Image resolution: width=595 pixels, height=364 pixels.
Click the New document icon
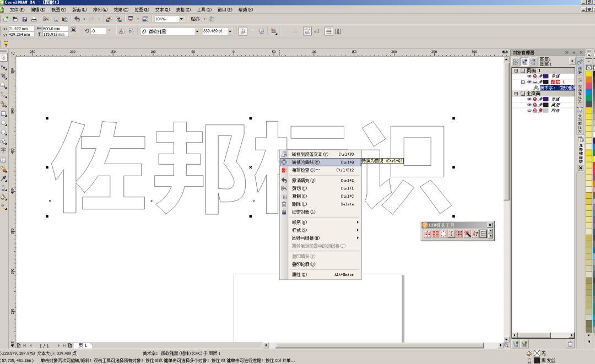(x=6, y=19)
